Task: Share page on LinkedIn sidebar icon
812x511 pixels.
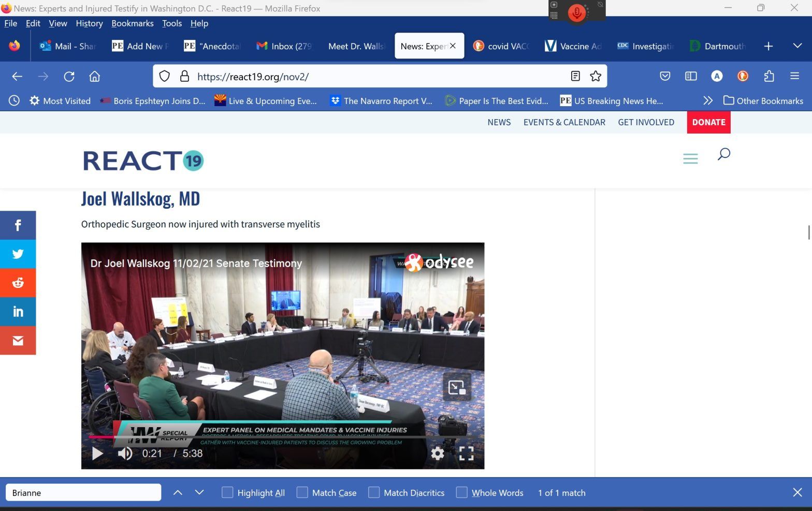Action: click(x=18, y=312)
